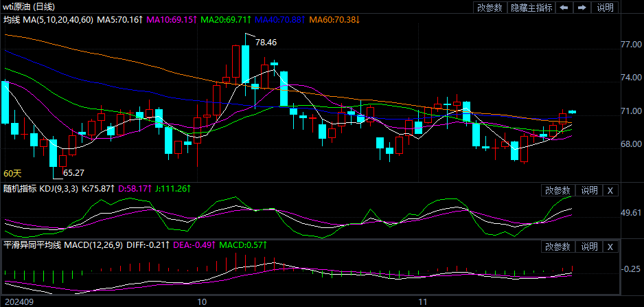This screenshot has width=644, height=307.
Task: Click the 65.27 low price marker
Action: [73, 172]
